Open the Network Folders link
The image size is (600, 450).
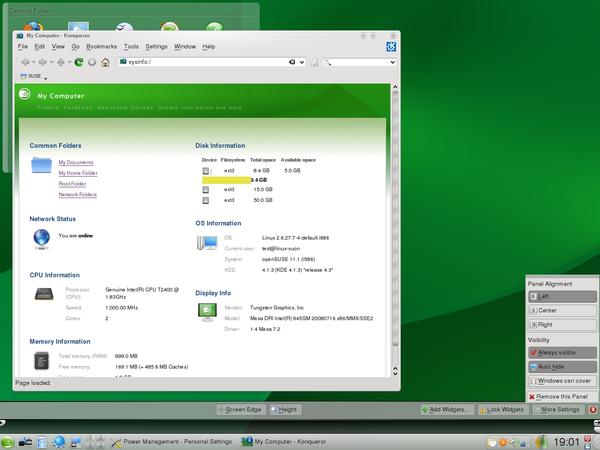pos(77,195)
